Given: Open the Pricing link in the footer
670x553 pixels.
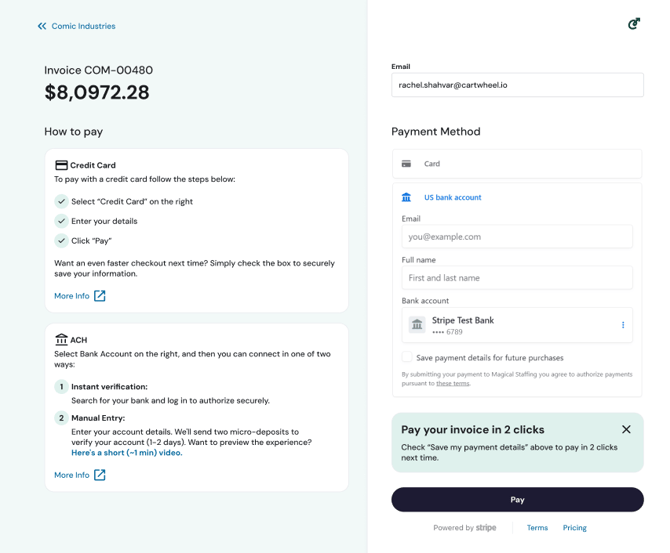Looking at the screenshot, I should pos(574,528).
